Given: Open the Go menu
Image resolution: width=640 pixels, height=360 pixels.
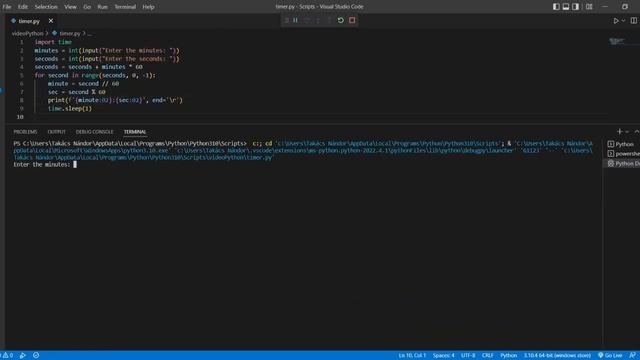Looking at the screenshot, I should pos(87,7).
